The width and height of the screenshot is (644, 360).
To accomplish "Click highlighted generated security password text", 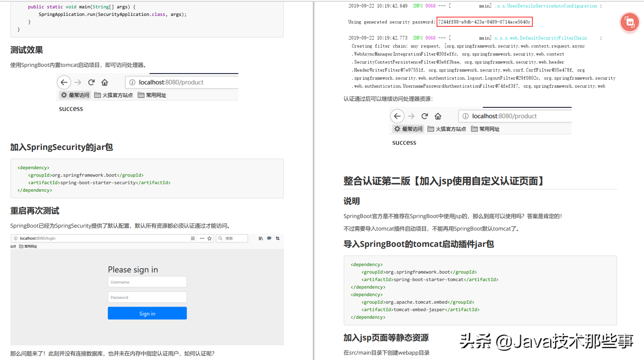I will [484, 22].
